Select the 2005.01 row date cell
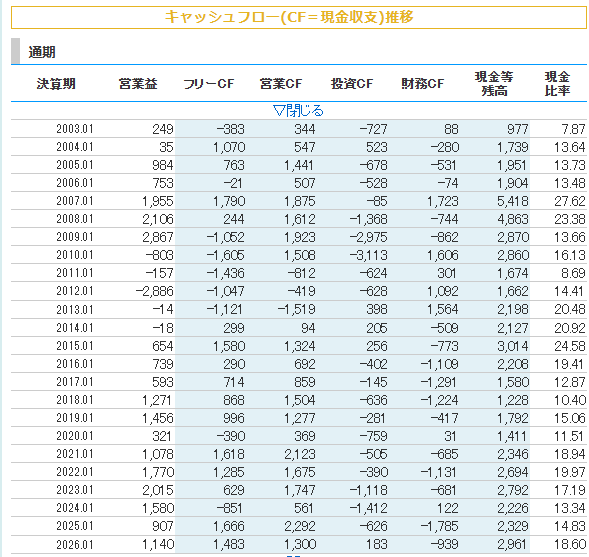Screen dimensions: 589x557 [74, 165]
